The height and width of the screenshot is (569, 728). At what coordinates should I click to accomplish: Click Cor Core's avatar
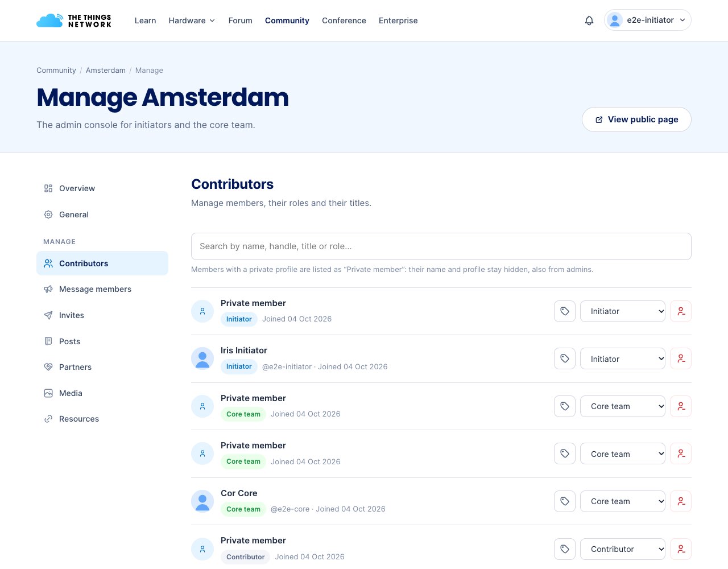click(202, 501)
